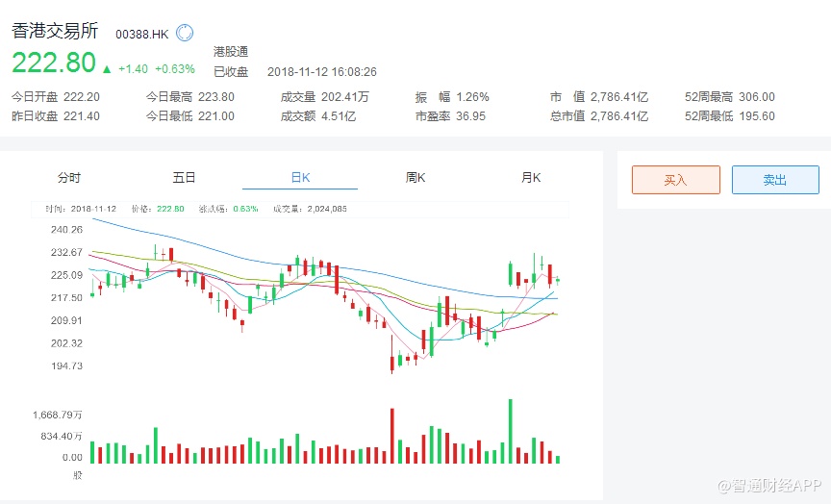Click the stock code 00388.HK
Viewport: 831px width, 504px height.
[x=142, y=34]
